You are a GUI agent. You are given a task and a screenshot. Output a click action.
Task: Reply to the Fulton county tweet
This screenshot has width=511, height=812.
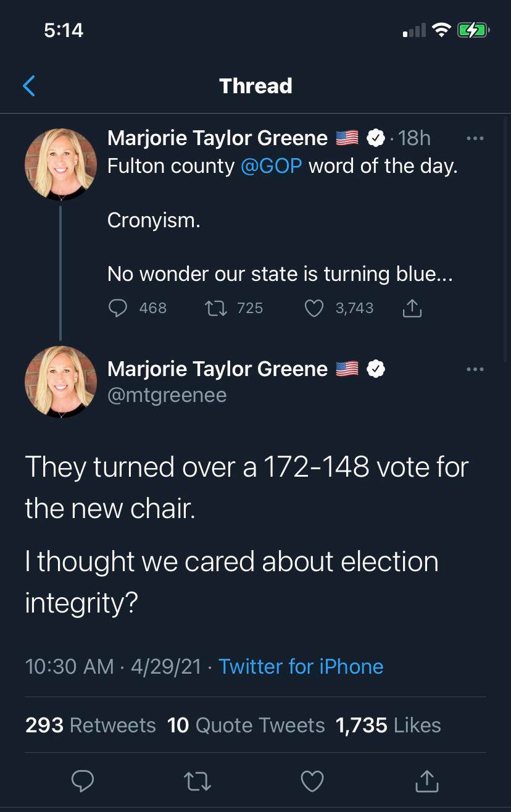[118, 308]
